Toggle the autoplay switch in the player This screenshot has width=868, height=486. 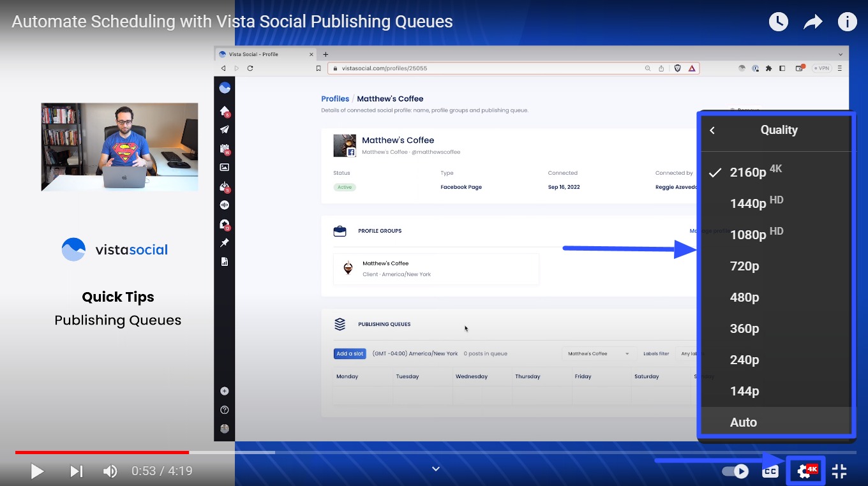point(735,471)
